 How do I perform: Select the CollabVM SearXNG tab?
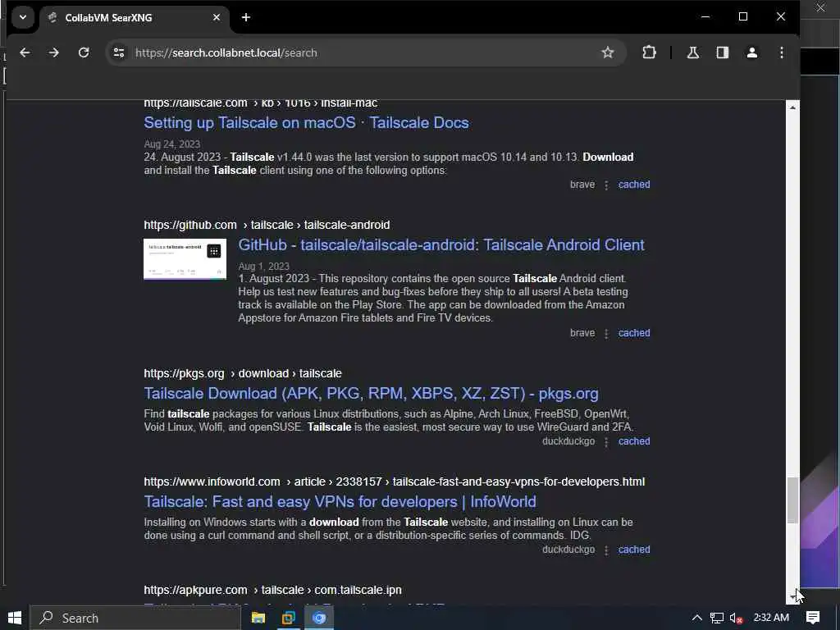click(x=134, y=18)
